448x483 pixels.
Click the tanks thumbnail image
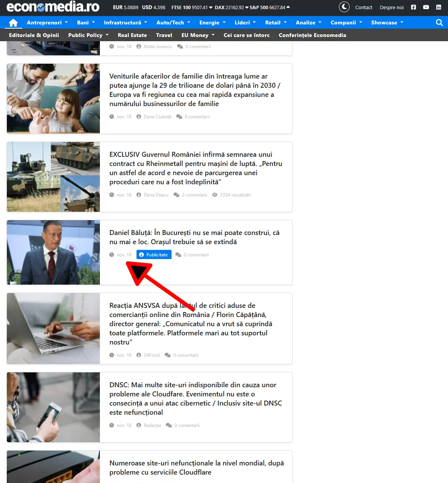53,177
